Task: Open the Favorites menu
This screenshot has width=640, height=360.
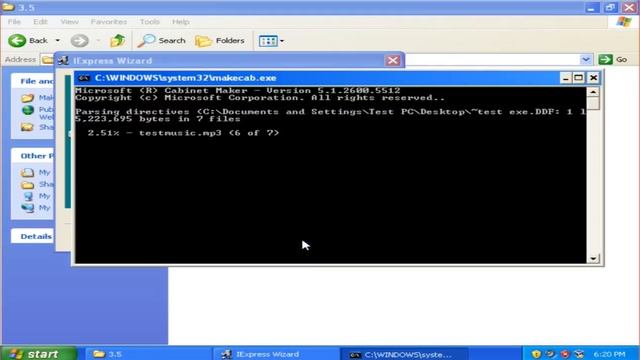Action: [x=109, y=22]
